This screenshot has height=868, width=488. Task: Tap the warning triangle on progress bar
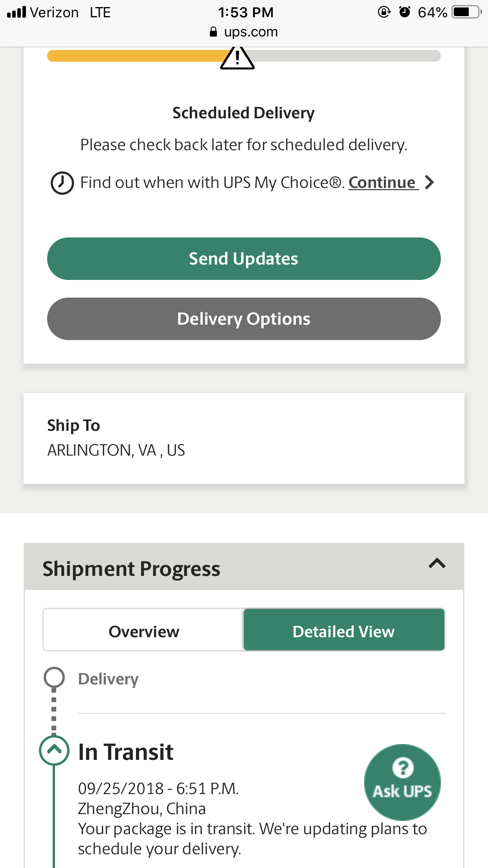237,58
